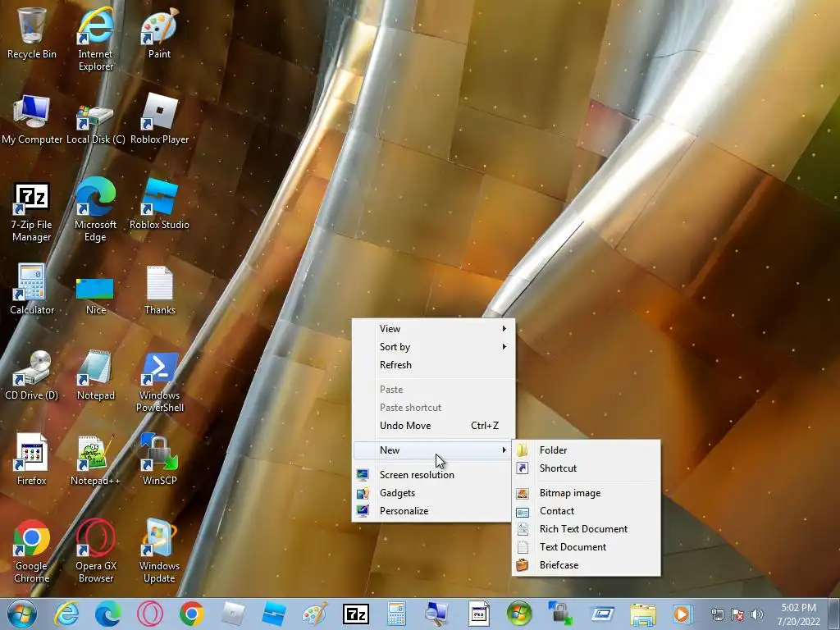The width and height of the screenshot is (840, 630).
Task: Choose Refresh in the context menu
Action: pyautogui.click(x=433, y=365)
